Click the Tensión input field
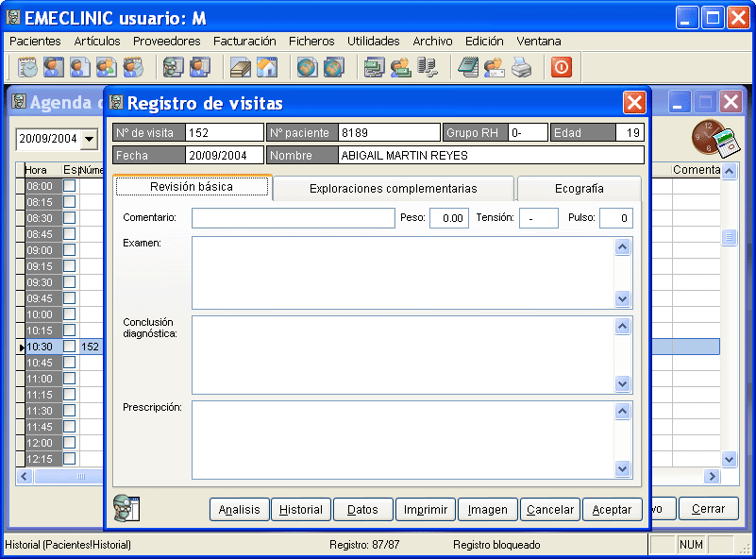This screenshot has width=756, height=559. coord(539,218)
